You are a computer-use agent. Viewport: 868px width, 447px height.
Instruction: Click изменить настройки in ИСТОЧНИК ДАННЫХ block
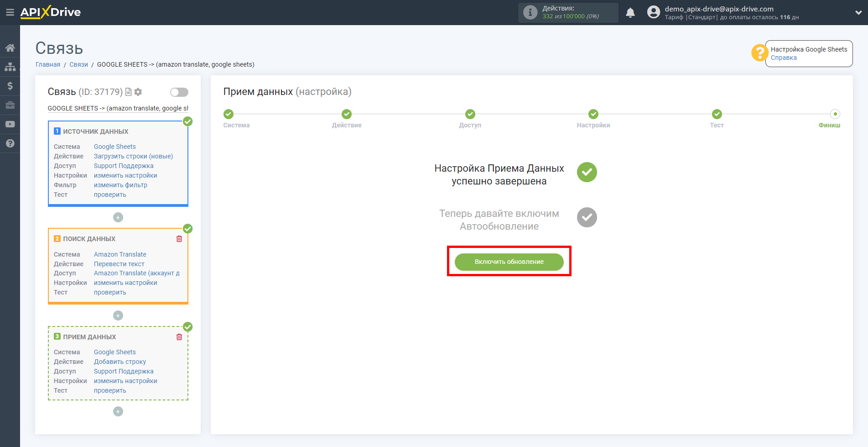coord(125,175)
